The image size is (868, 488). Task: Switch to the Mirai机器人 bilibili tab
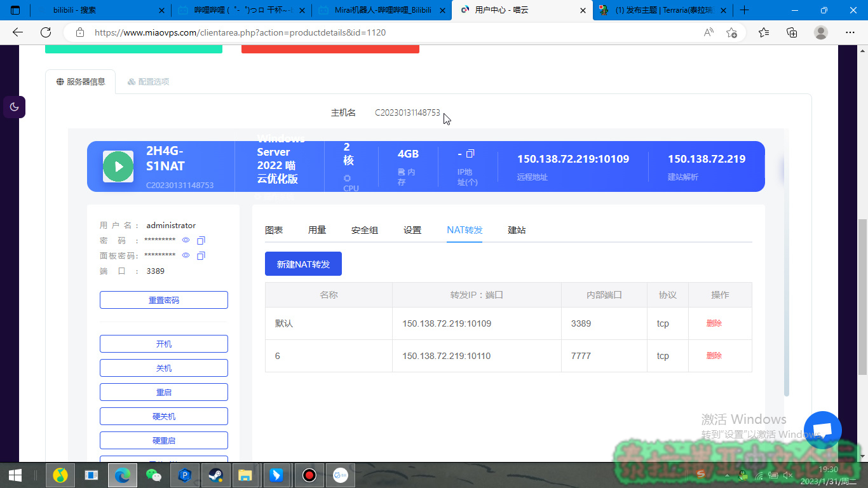click(381, 10)
